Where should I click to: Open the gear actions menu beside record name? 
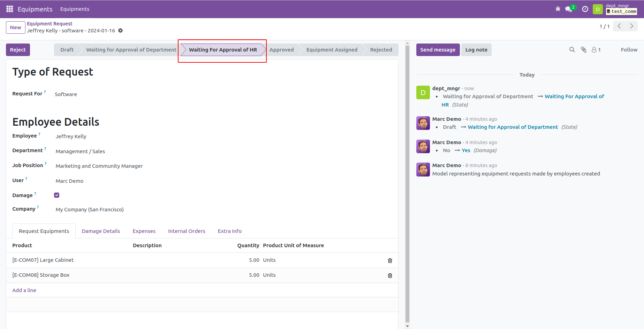pyautogui.click(x=121, y=31)
